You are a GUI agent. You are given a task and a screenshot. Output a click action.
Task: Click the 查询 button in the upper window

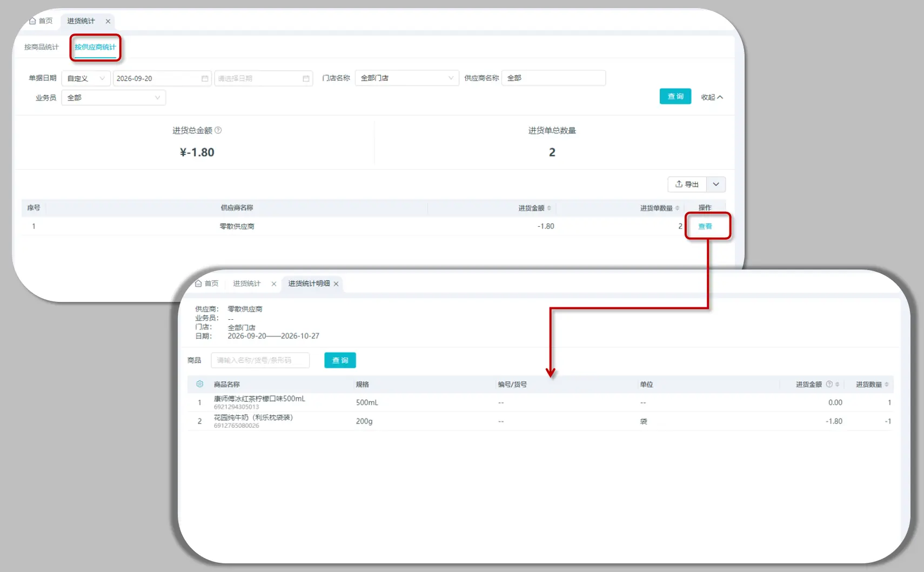pyautogui.click(x=675, y=96)
